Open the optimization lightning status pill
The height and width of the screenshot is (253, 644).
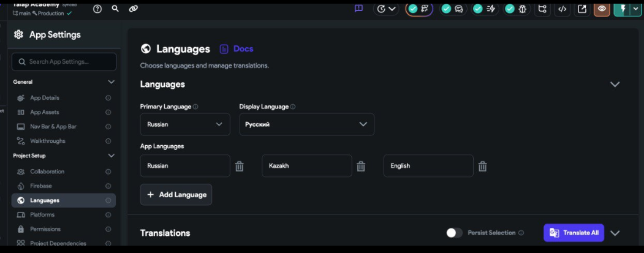click(x=484, y=9)
